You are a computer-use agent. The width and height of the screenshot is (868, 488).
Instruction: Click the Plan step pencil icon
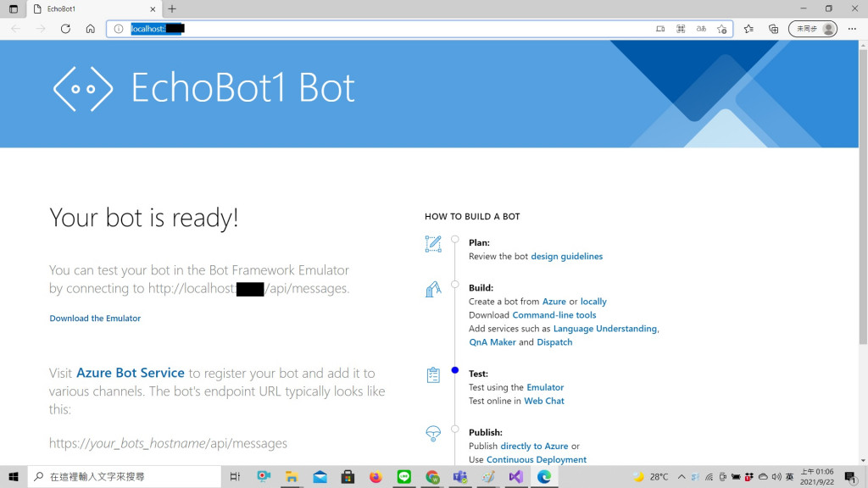tap(433, 244)
